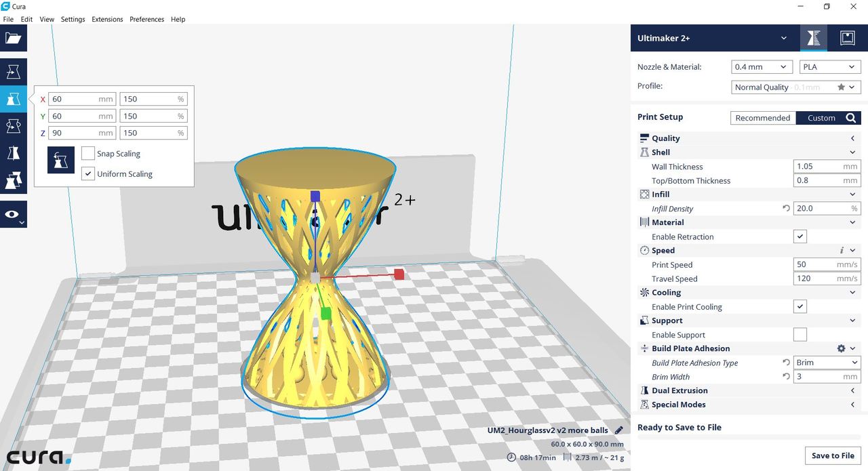Open the 0.4 mm nozzle dropdown
The height and width of the screenshot is (471, 868).
click(x=762, y=67)
